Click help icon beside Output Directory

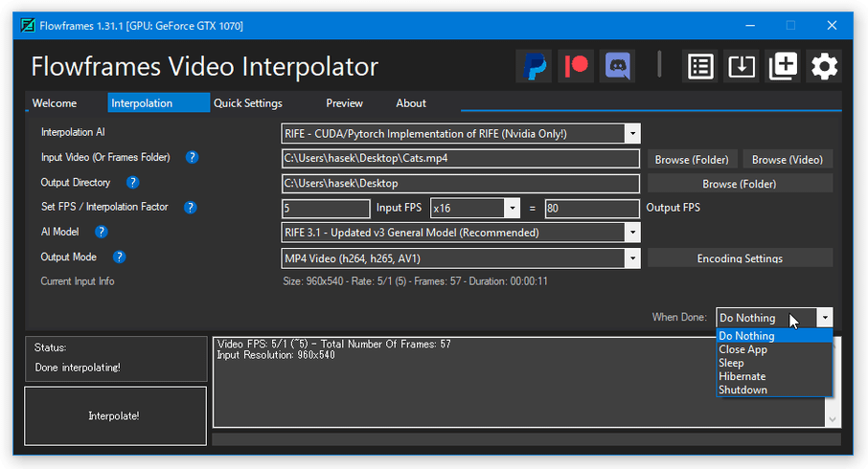pyautogui.click(x=132, y=182)
